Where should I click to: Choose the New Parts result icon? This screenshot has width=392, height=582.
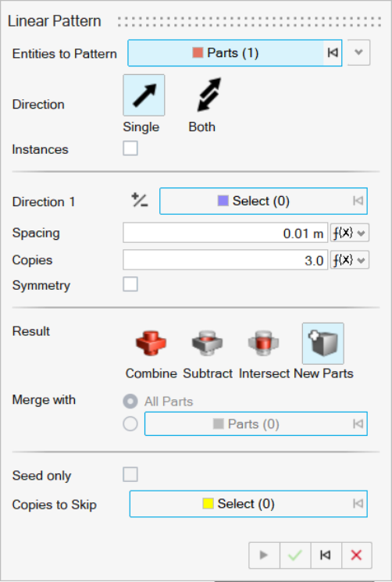323,343
